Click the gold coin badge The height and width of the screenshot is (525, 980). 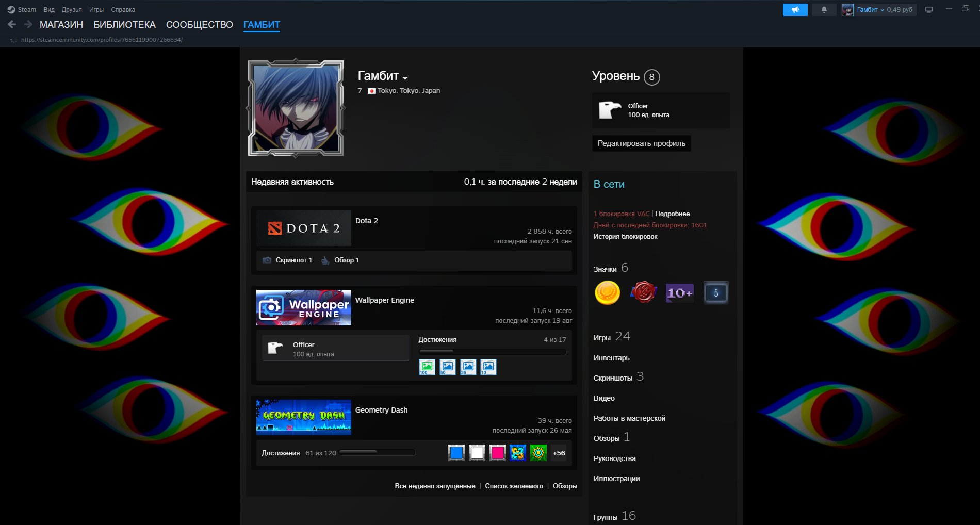pos(607,293)
